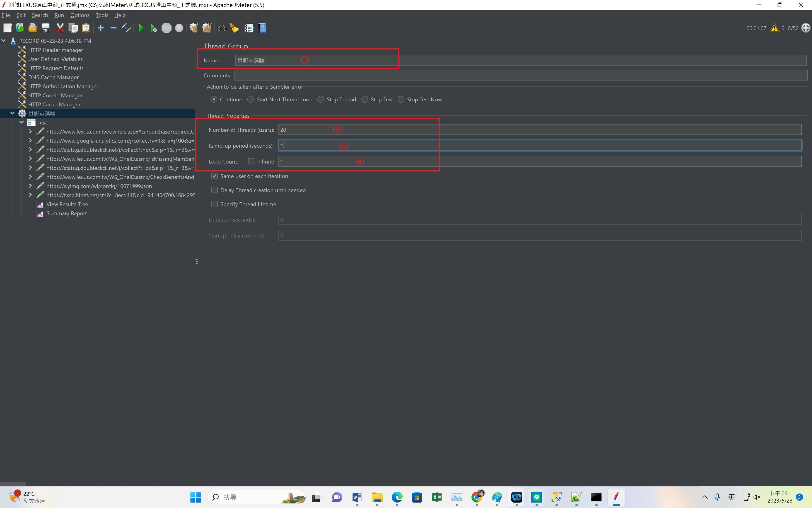The height and width of the screenshot is (508, 812).
Task: Click the Loop Count value field
Action: [x=539, y=162]
